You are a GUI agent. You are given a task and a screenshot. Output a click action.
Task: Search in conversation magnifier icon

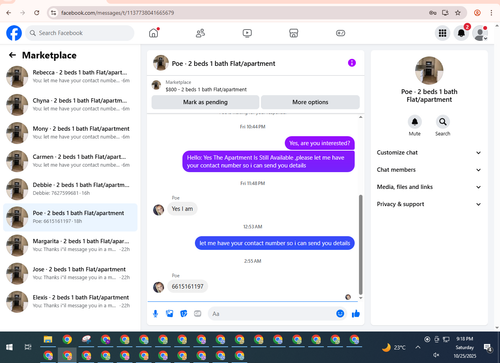pyautogui.click(x=443, y=122)
